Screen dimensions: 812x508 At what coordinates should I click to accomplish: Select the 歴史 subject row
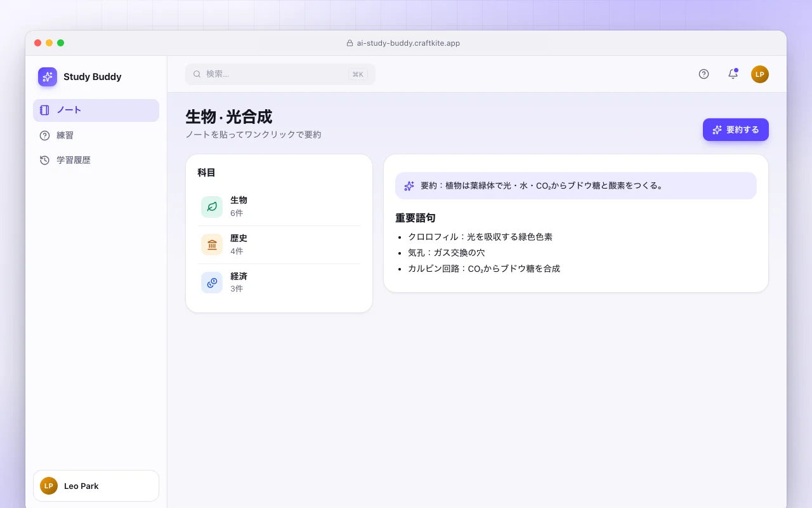(x=279, y=244)
